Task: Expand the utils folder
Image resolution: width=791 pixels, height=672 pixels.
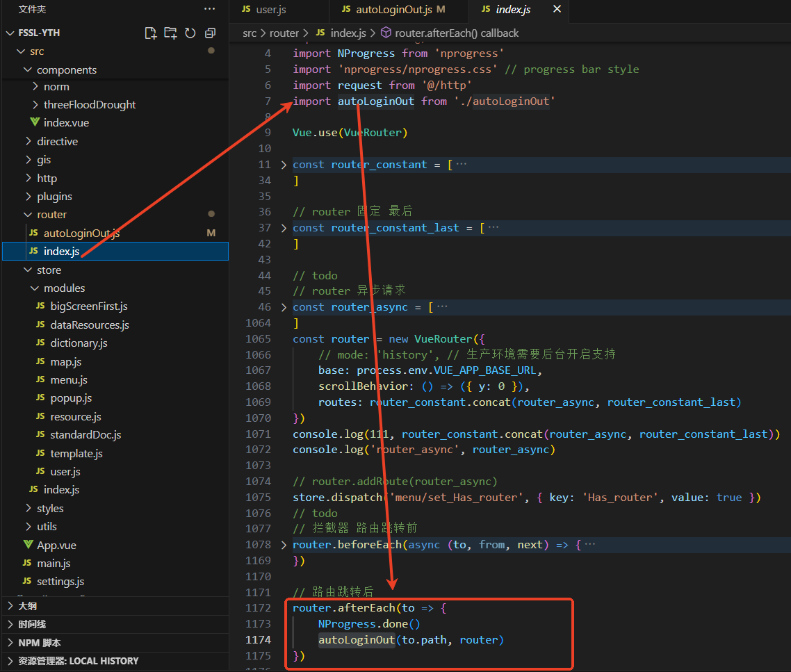Action: click(28, 526)
